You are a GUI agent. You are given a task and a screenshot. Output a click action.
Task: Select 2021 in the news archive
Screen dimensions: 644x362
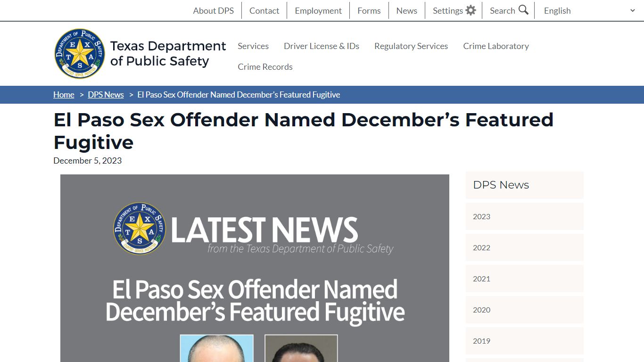point(525,279)
